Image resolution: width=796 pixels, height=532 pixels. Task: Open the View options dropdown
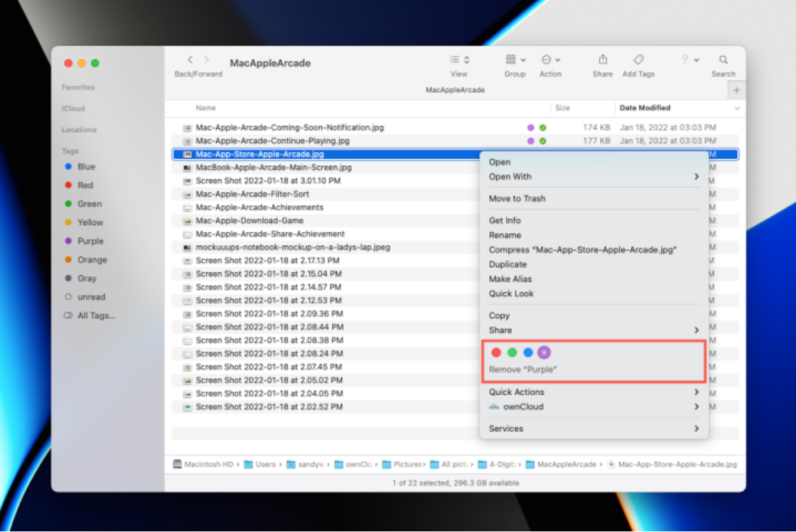coord(459,59)
